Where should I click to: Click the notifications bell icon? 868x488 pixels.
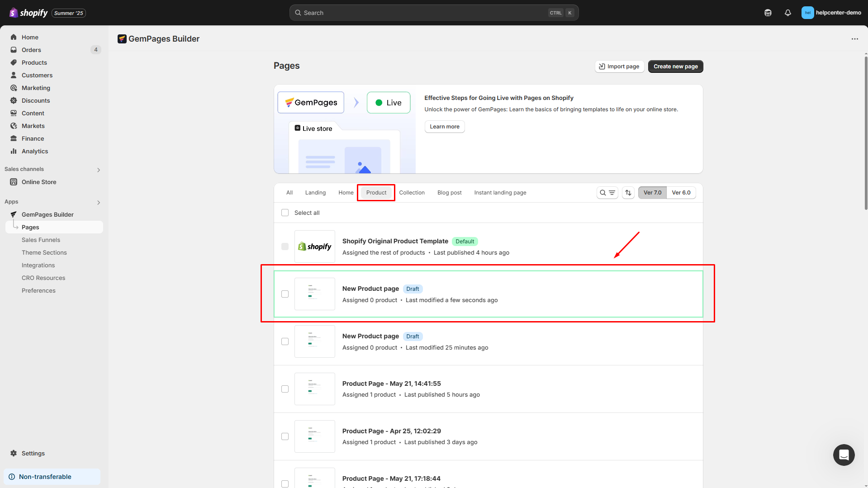788,13
